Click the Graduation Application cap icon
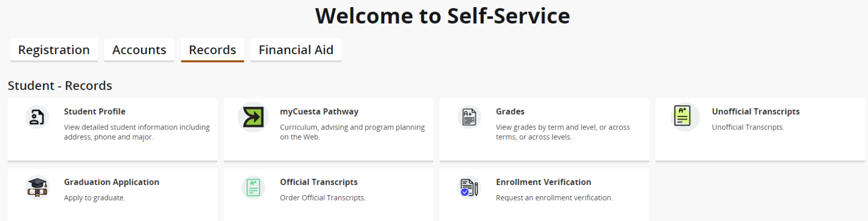The image size is (868, 221). [37, 187]
